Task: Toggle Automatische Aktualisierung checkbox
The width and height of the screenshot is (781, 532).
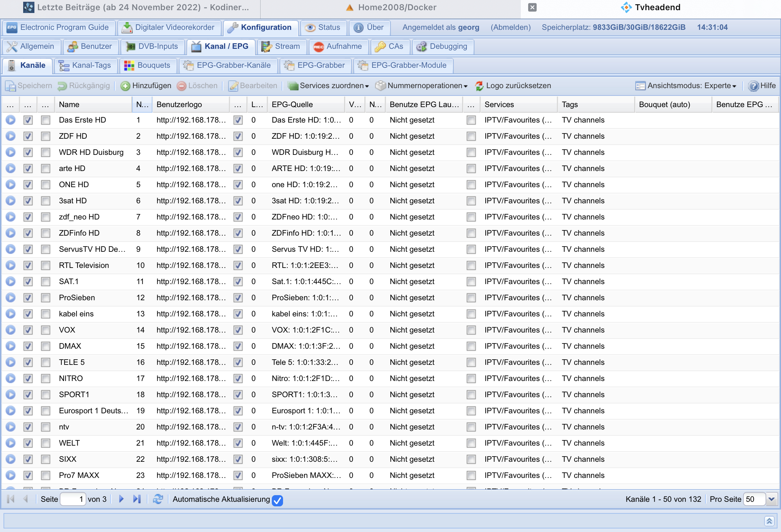Action: point(277,500)
